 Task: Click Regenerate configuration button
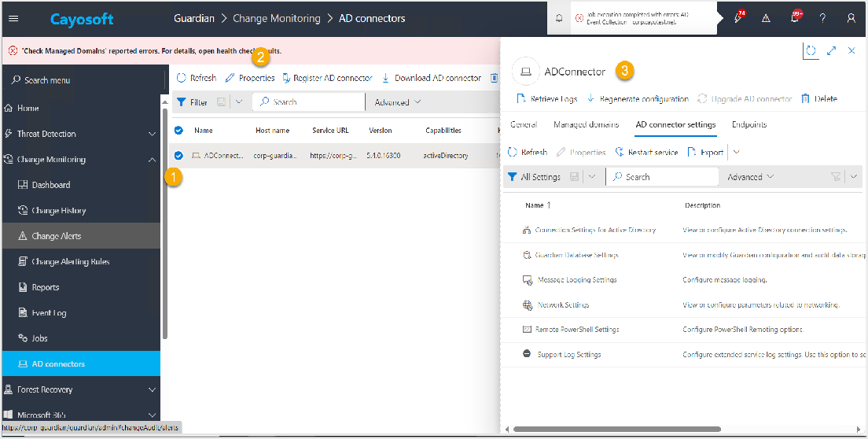(x=638, y=98)
